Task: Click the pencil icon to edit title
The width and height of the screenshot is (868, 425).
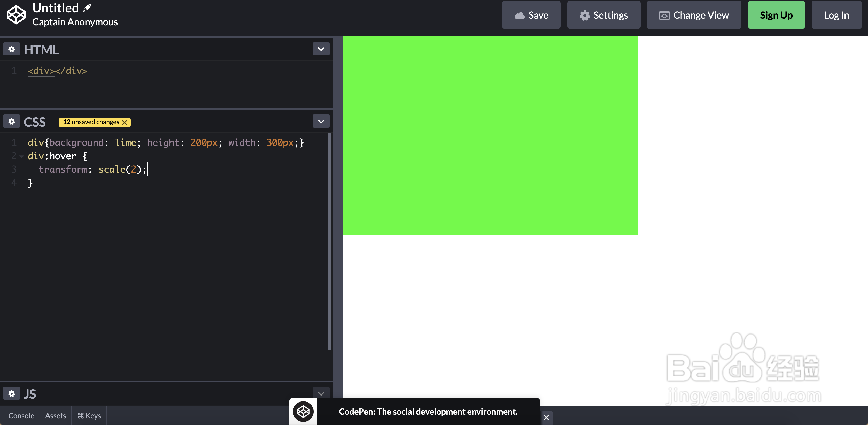Action: [87, 7]
